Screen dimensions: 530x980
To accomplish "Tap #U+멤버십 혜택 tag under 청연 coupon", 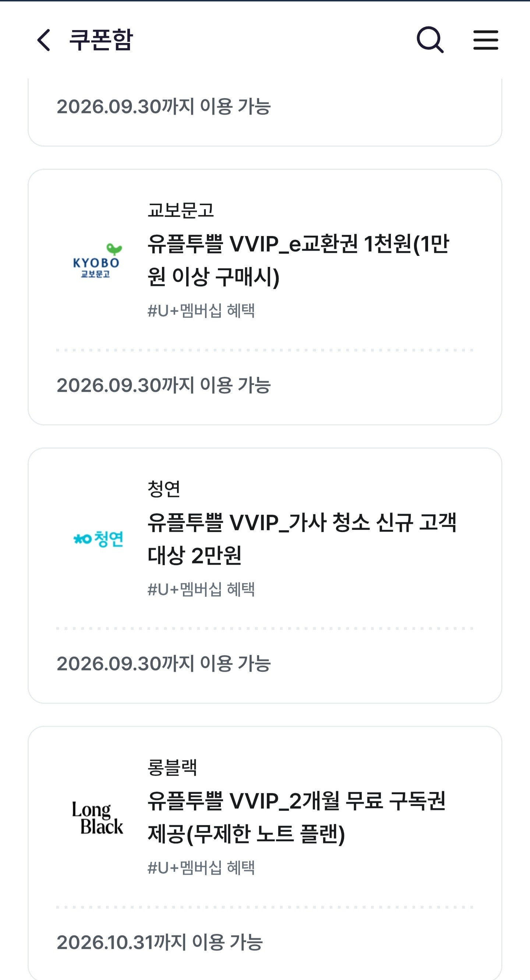I will tap(201, 589).
